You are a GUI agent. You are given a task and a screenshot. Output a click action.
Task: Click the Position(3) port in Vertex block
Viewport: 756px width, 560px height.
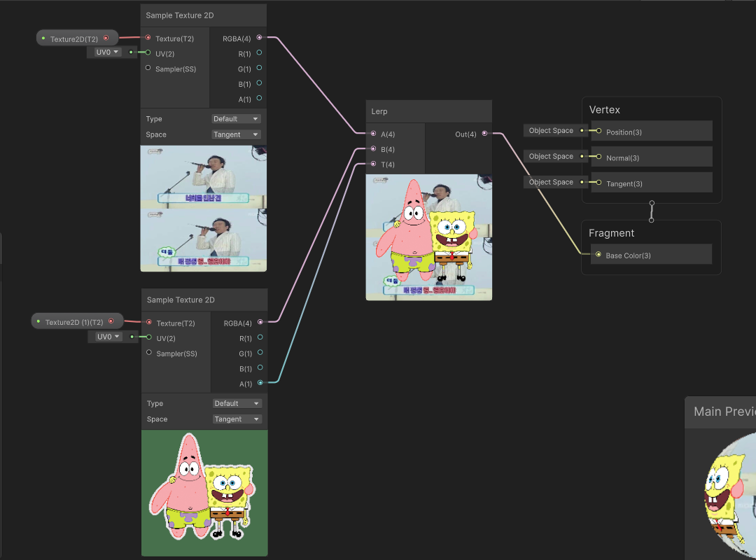598,131
